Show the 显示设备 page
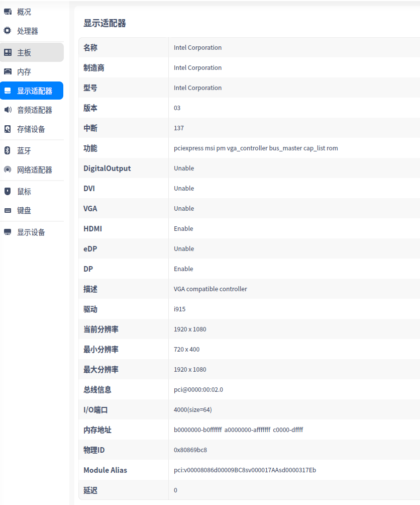 tap(32, 232)
